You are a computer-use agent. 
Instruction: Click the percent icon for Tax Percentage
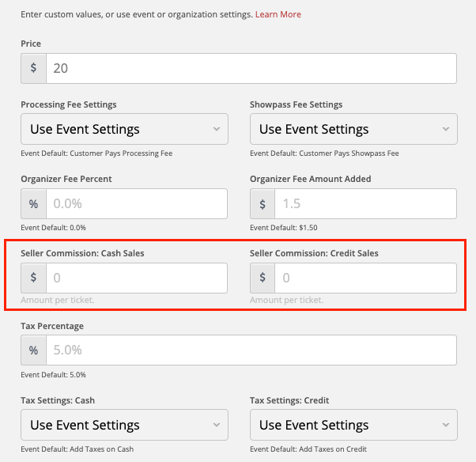pos(33,350)
